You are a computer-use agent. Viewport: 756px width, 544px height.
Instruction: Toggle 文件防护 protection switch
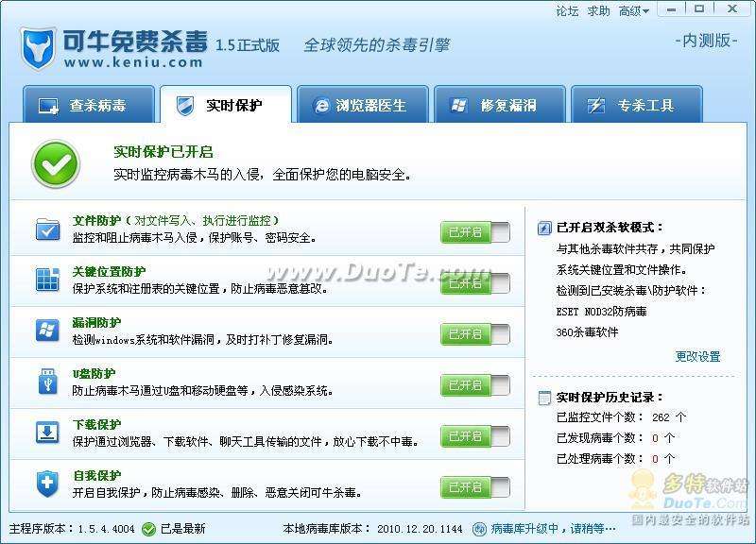tap(475, 232)
